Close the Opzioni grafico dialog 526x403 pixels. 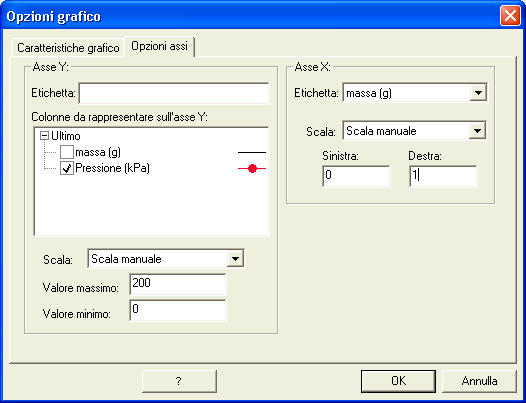(x=510, y=16)
